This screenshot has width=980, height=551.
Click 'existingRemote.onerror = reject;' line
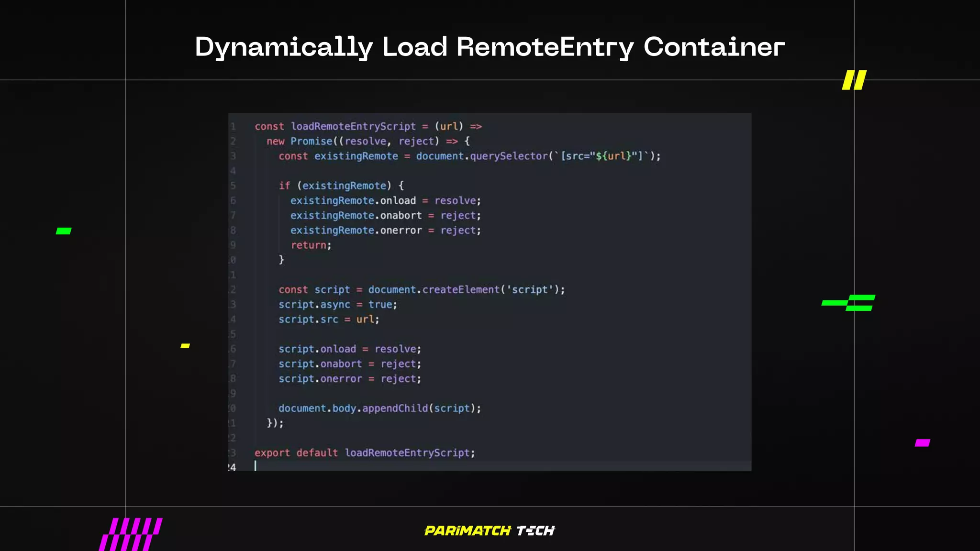(386, 230)
